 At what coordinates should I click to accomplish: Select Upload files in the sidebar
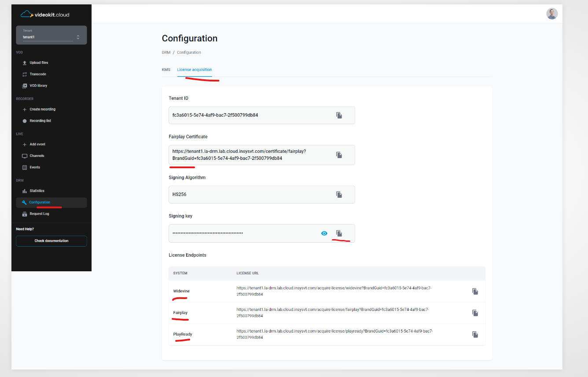click(40, 63)
